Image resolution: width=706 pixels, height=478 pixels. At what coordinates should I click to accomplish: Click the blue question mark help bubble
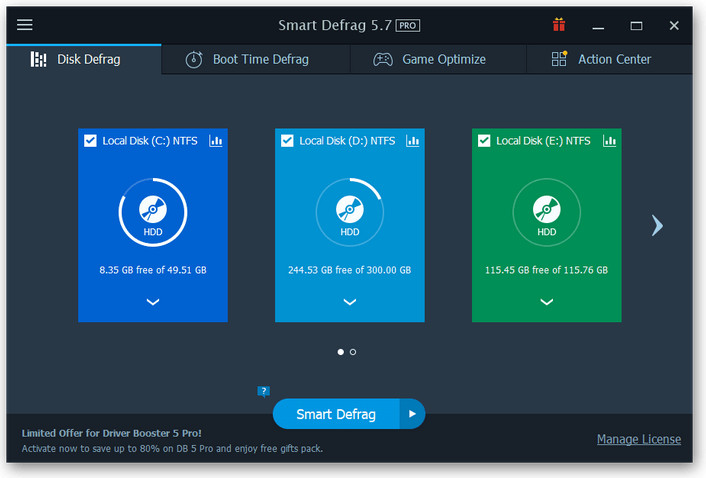coord(263,391)
